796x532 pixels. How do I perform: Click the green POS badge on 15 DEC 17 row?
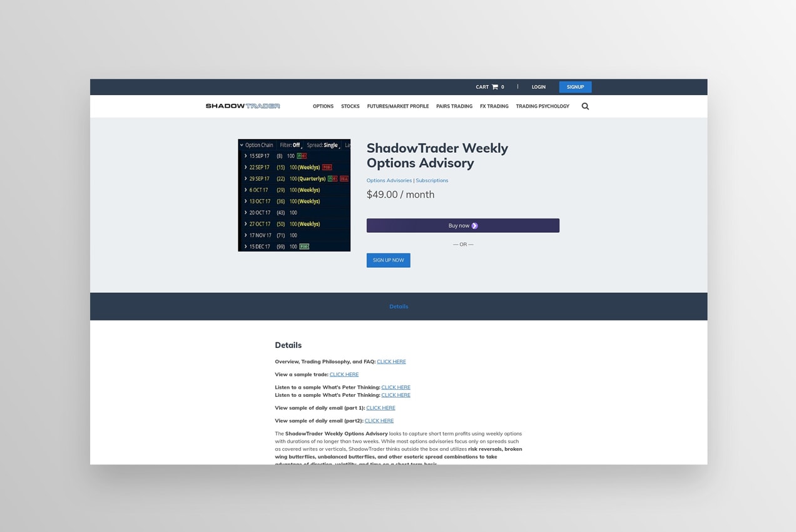click(x=304, y=247)
